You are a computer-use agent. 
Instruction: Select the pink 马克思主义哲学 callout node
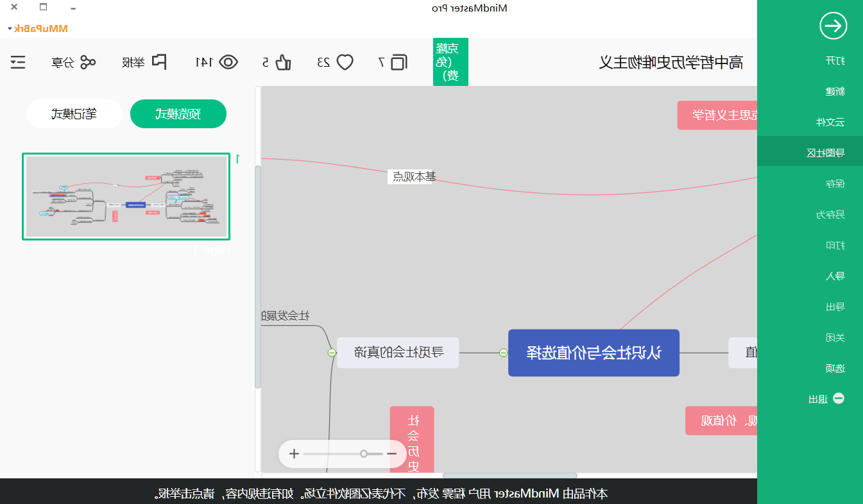[x=717, y=115]
